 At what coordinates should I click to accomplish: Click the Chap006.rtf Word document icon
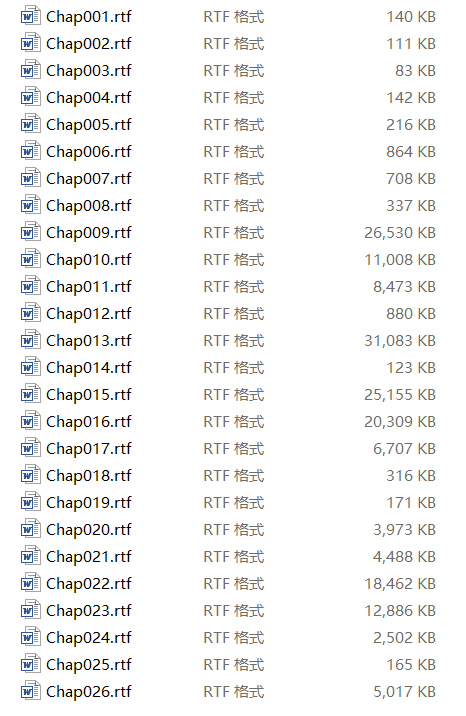click(x=31, y=151)
